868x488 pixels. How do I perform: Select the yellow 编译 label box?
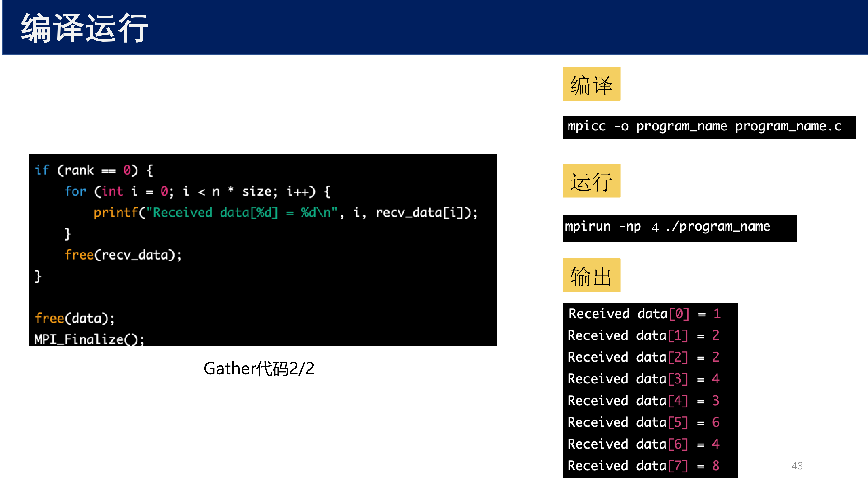(x=591, y=84)
